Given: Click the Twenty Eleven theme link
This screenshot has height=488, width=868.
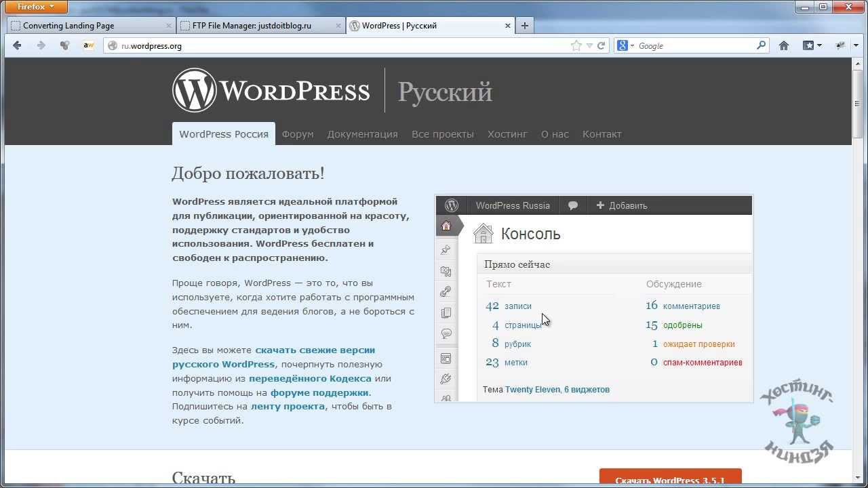Looking at the screenshot, I should [533, 390].
